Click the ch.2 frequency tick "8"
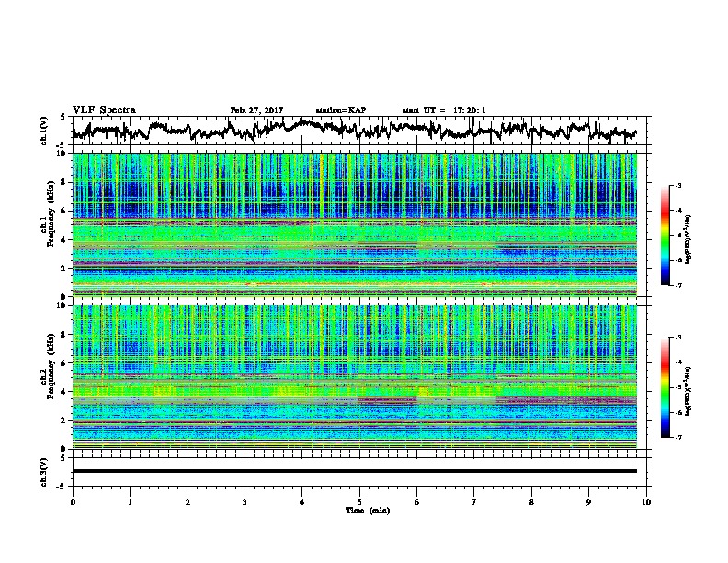This screenshot has height=563, width=728. tap(65, 335)
